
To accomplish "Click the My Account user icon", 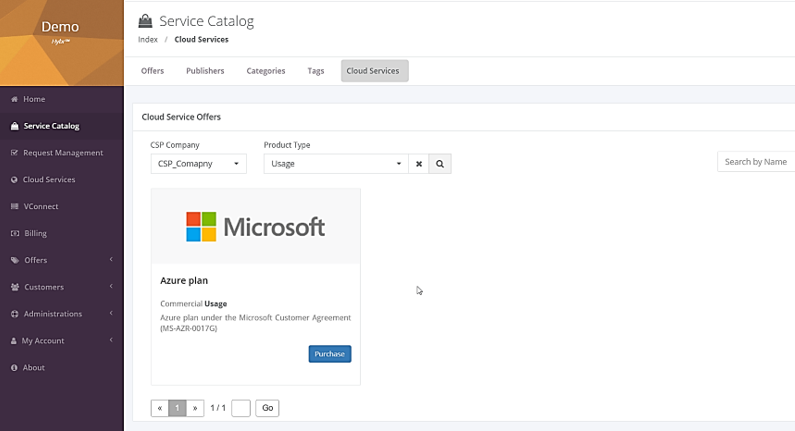I will point(14,341).
